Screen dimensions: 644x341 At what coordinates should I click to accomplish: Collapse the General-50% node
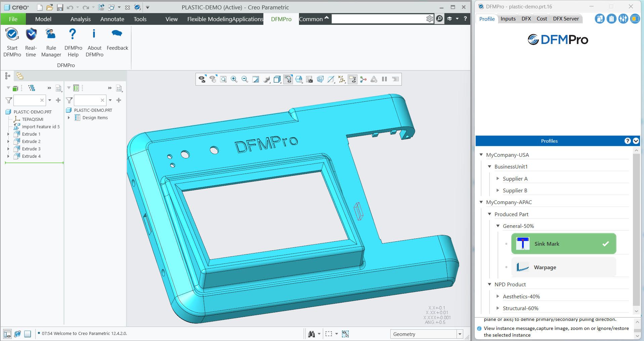[498, 226]
